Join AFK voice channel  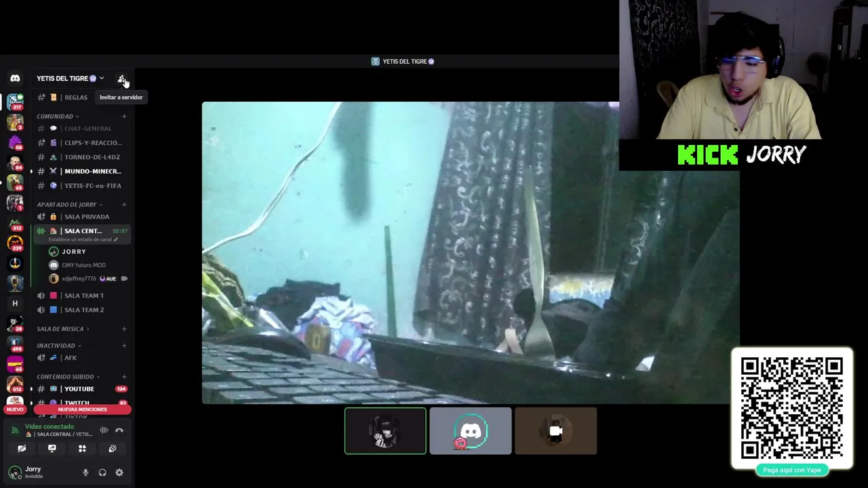click(x=81, y=358)
